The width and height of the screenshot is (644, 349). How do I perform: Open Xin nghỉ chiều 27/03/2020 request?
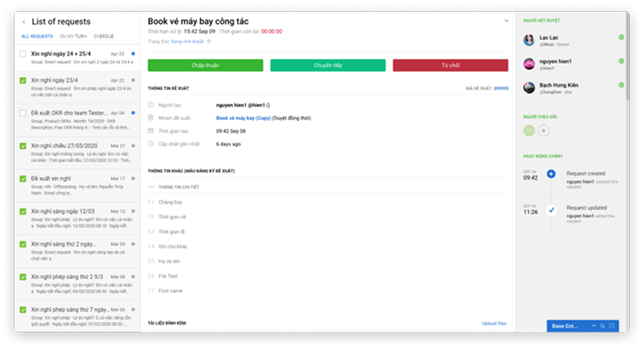(78, 153)
